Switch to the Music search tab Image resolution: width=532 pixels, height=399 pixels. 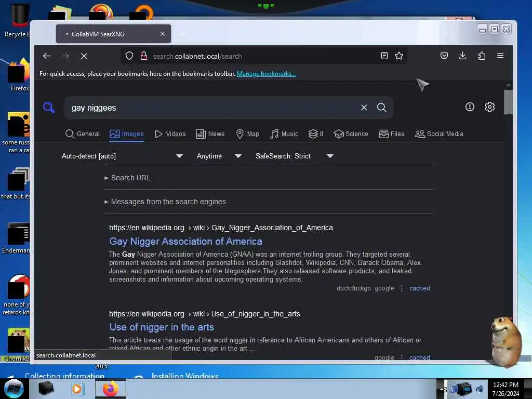284,134
